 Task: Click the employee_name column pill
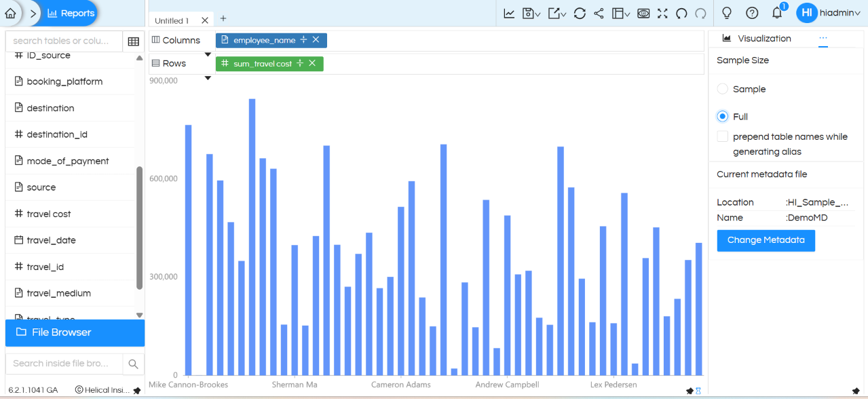[271, 40]
